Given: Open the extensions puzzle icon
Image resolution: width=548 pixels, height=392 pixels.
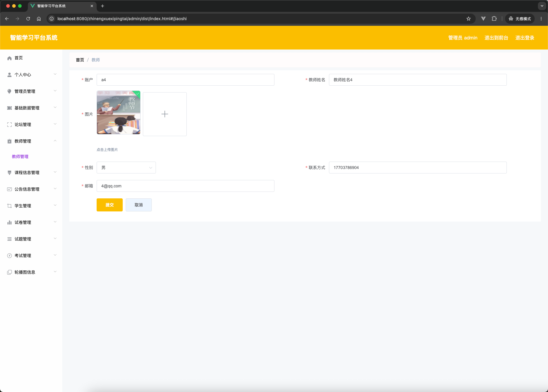Looking at the screenshot, I should [x=494, y=19].
